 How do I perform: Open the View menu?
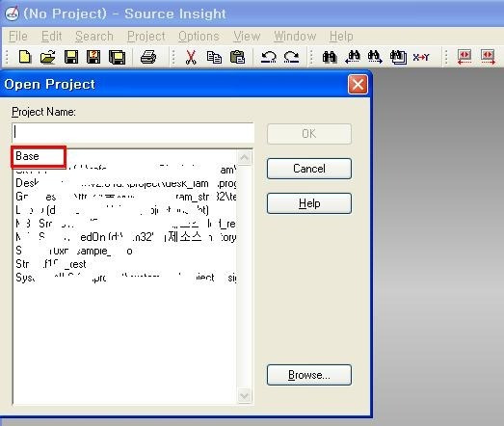(247, 37)
